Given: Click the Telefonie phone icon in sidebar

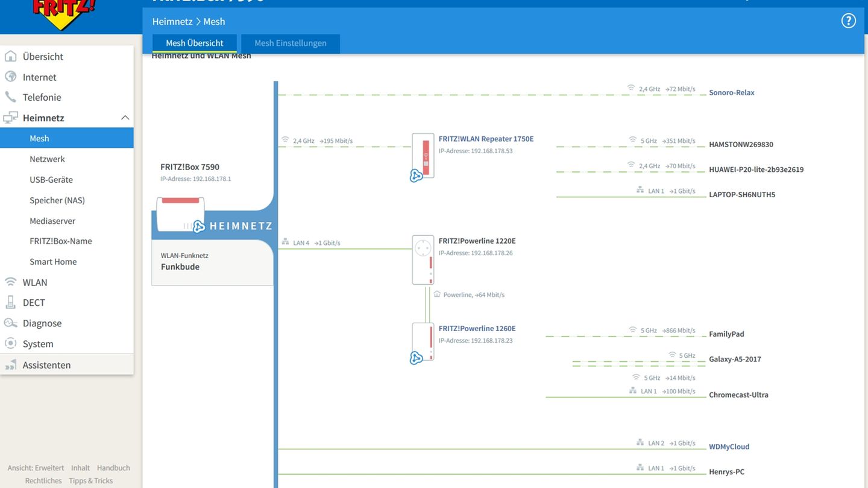Looking at the screenshot, I should 10,97.
